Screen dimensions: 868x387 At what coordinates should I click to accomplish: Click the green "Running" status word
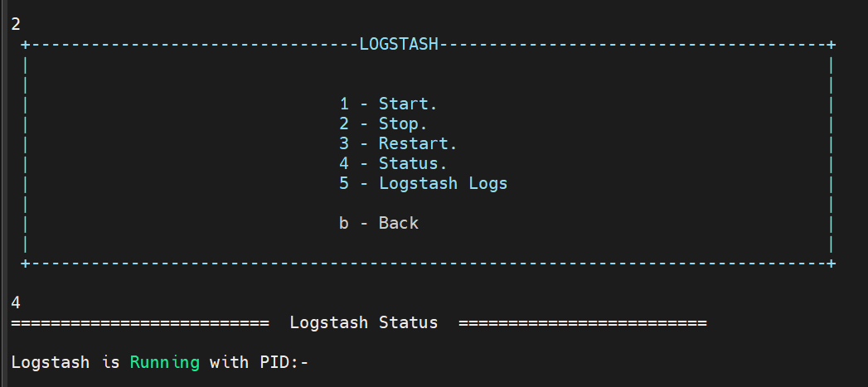tap(164, 362)
